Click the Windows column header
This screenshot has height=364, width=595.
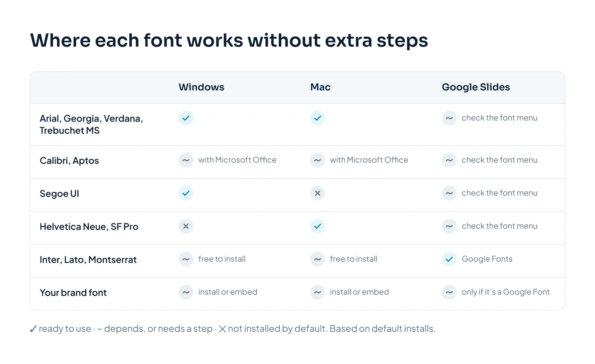[201, 87]
